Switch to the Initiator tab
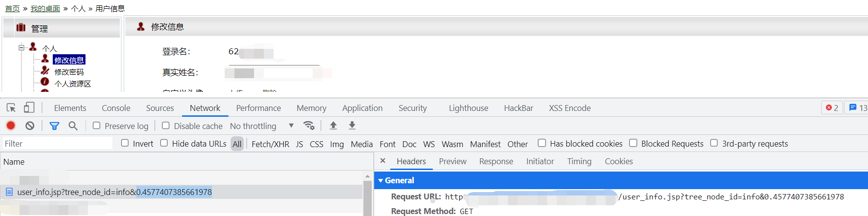 click(540, 161)
